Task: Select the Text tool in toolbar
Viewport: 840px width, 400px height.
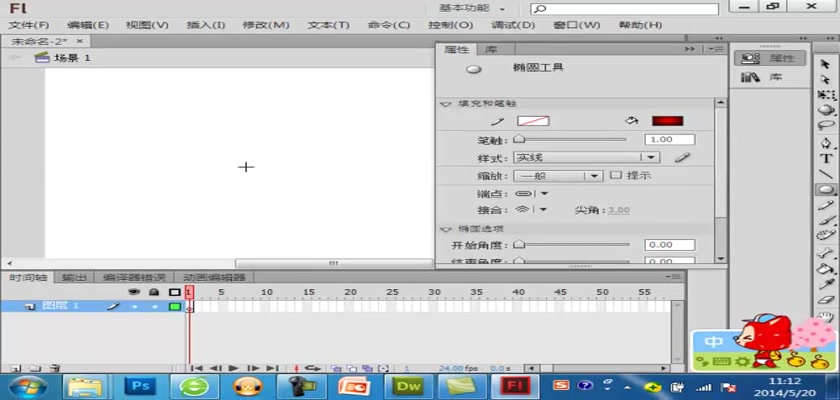Action: tap(826, 158)
